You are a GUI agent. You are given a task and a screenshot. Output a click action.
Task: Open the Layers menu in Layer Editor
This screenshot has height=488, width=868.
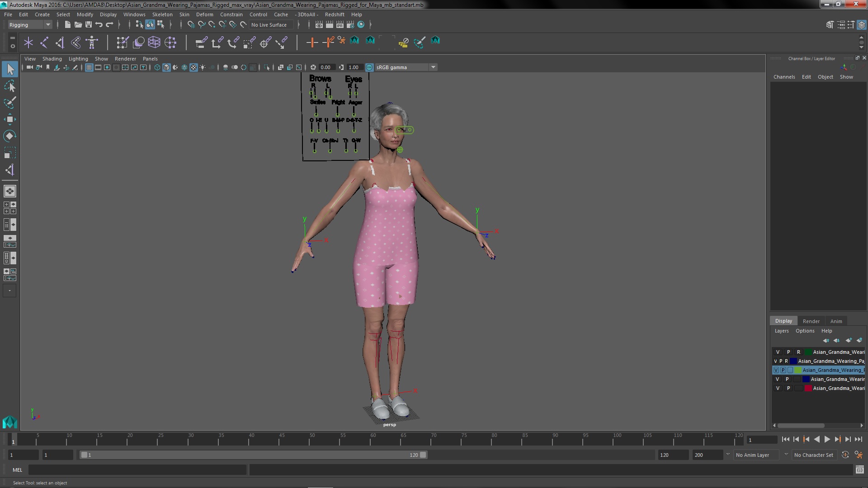click(x=782, y=331)
